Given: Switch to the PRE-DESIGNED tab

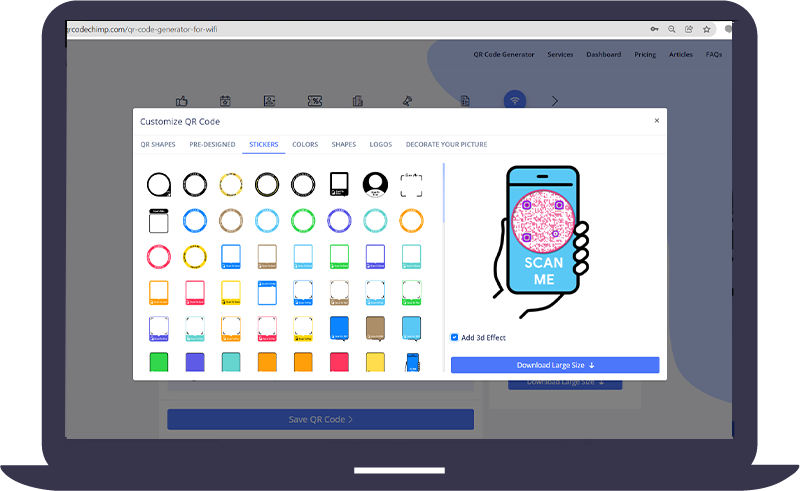Looking at the screenshot, I should (x=212, y=144).
